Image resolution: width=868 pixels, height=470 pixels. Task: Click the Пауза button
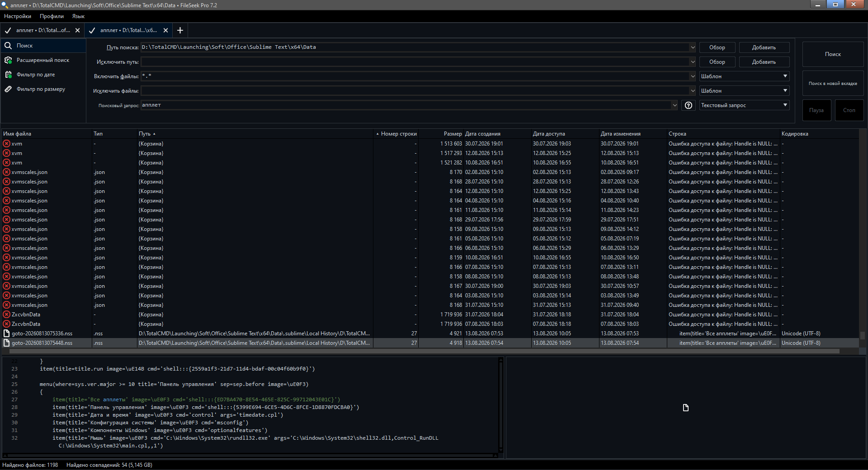(x=816, y=110)
